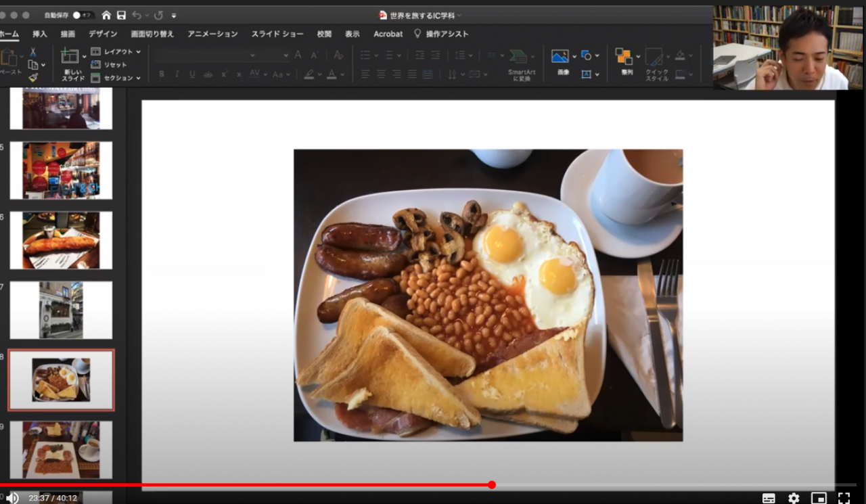
Task: Click the Home icon in the title bar
Action: (x=106, y=15)
